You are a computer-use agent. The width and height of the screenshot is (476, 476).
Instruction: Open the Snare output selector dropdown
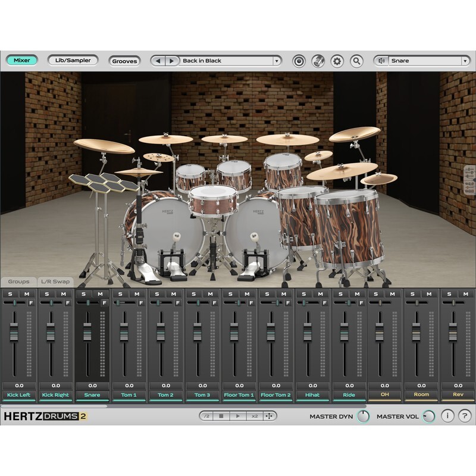(x=465, y=59)
